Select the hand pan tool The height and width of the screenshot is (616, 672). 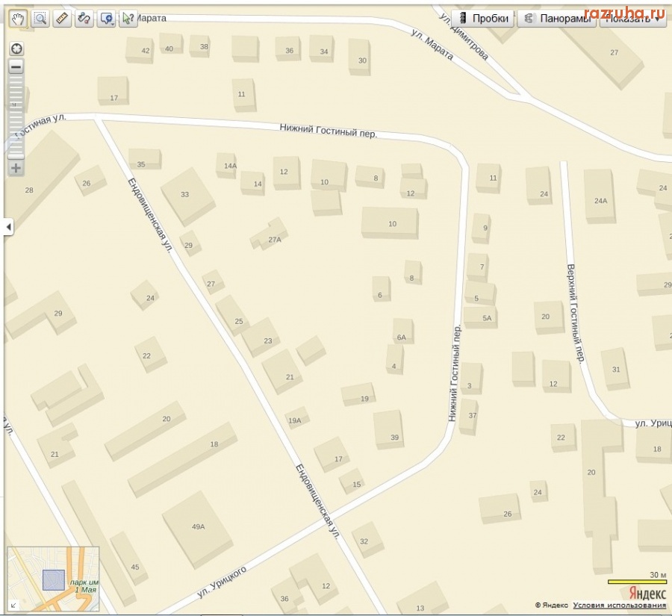tap(19, 19)
